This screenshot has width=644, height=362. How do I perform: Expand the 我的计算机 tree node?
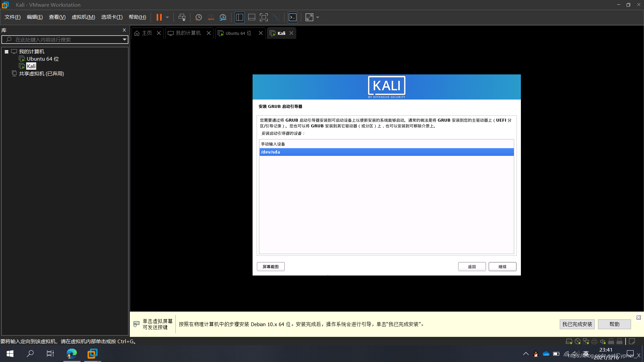(6, 51)
